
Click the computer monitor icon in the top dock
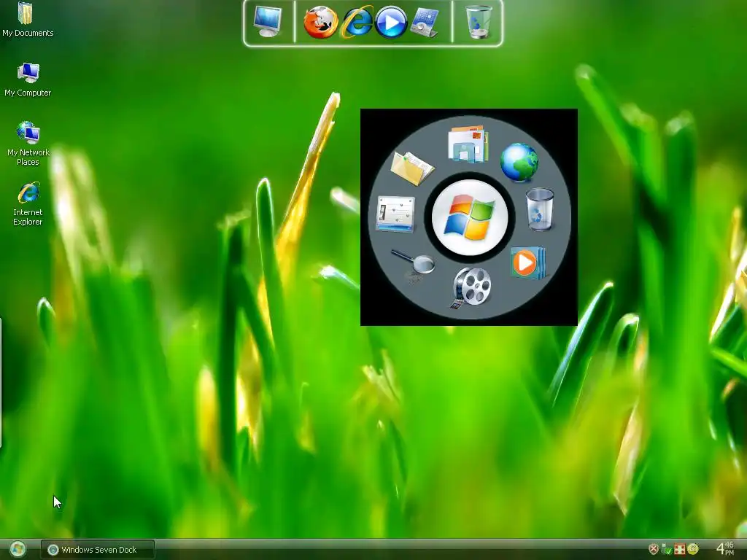click(268, 21)
